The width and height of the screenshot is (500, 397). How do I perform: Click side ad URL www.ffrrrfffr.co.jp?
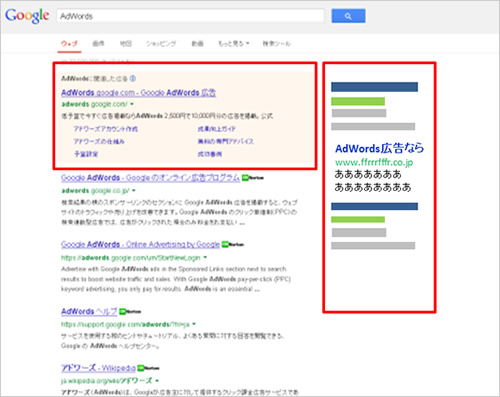click(374, 162)
